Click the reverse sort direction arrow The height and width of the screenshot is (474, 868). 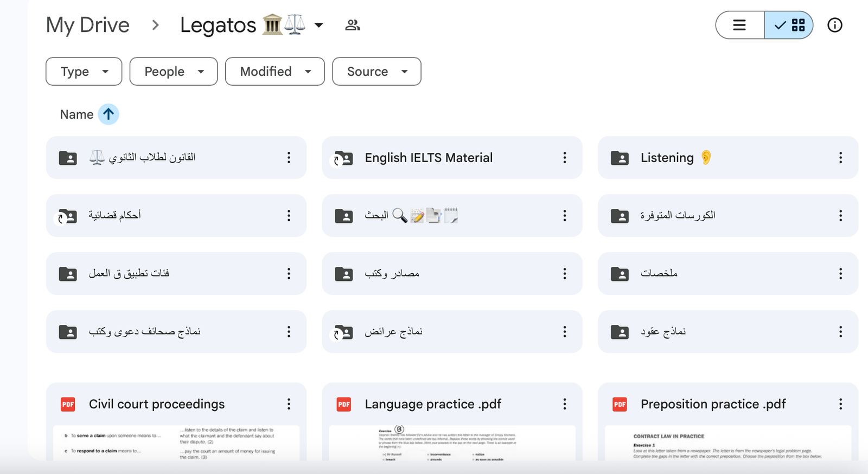(x=108, y=114)
